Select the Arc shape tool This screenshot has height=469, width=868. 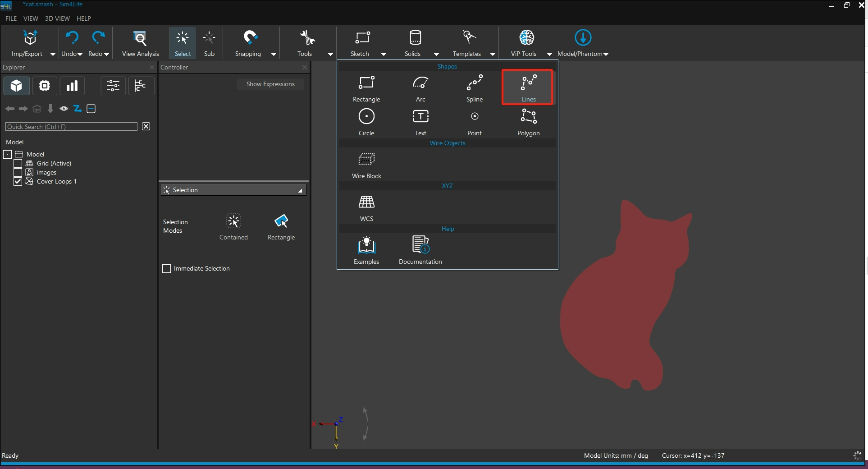pyautogui.click(x=420, y=87)
